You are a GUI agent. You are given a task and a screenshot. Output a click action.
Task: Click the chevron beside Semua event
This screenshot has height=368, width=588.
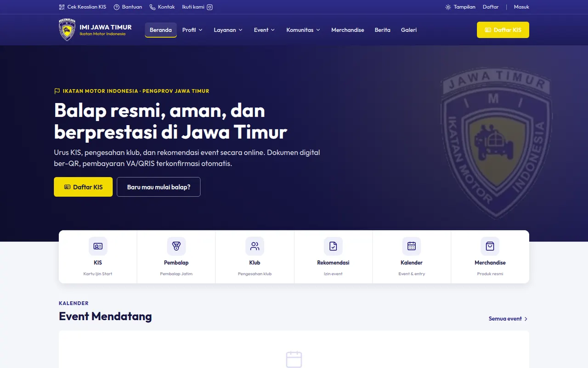coord(526,319)
